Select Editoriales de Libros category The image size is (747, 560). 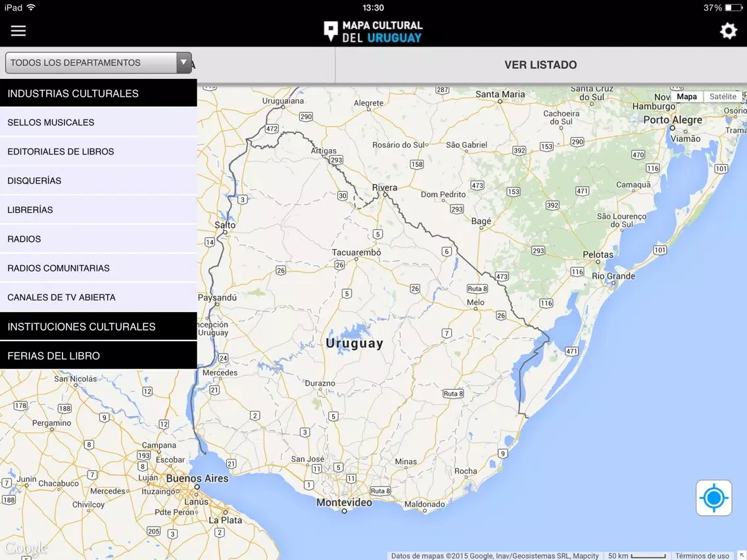coord(98,151)
